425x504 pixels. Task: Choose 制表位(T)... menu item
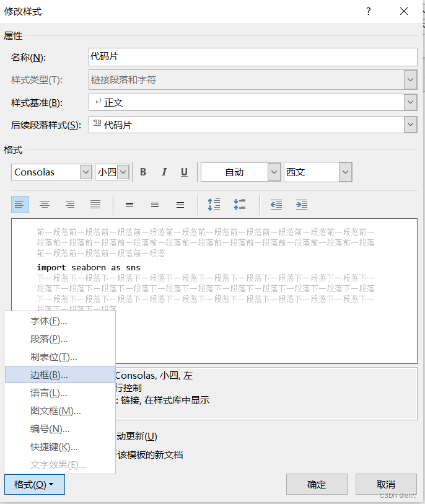point(59,357)
